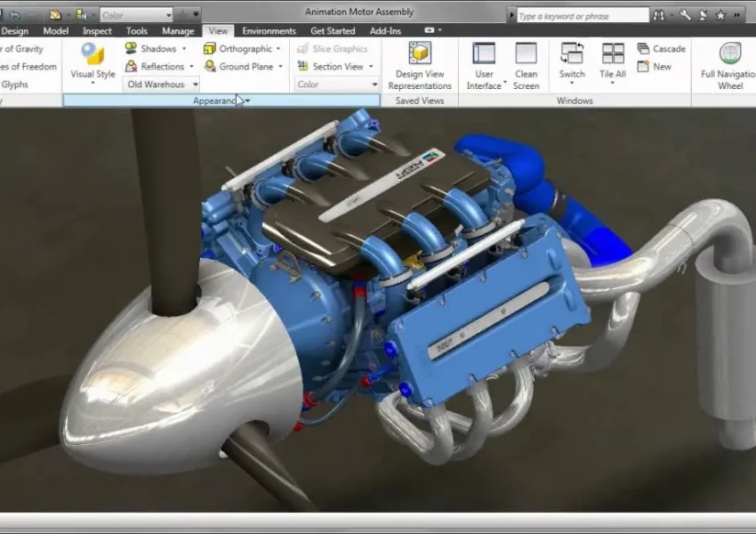Screen dimensions: 756x534
Task: Click the Reflections icon
Action: click(x=131, y=66)
